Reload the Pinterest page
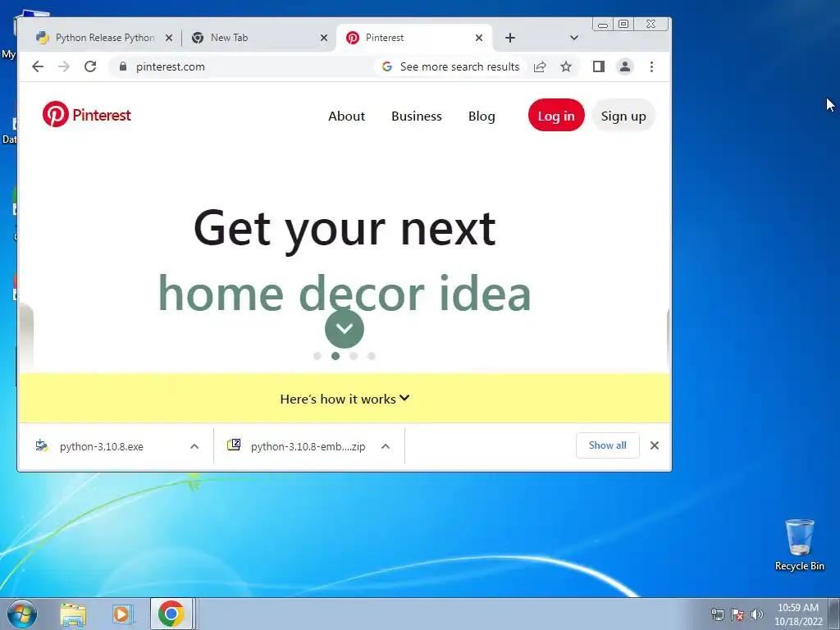840x630 pixels. [90, 66]
